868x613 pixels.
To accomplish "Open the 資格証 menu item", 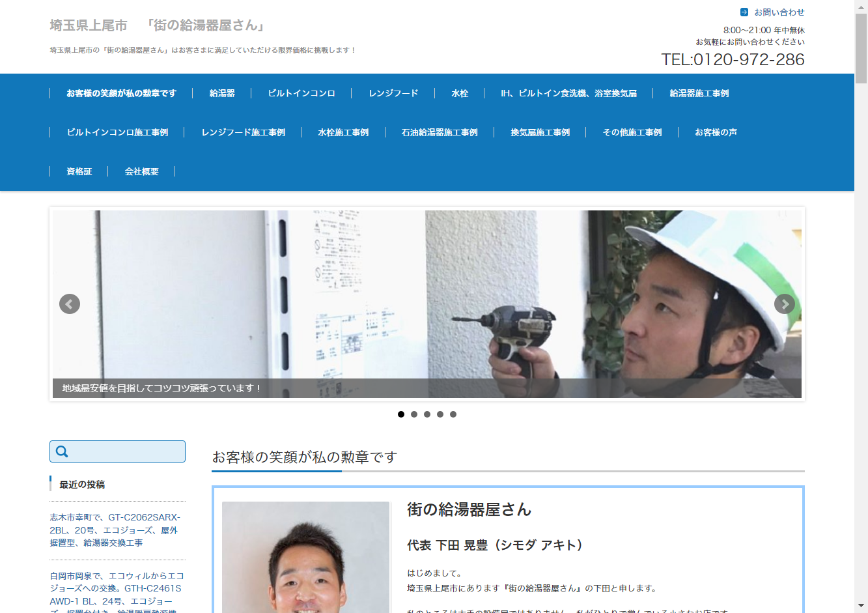I will pos(79,171).
